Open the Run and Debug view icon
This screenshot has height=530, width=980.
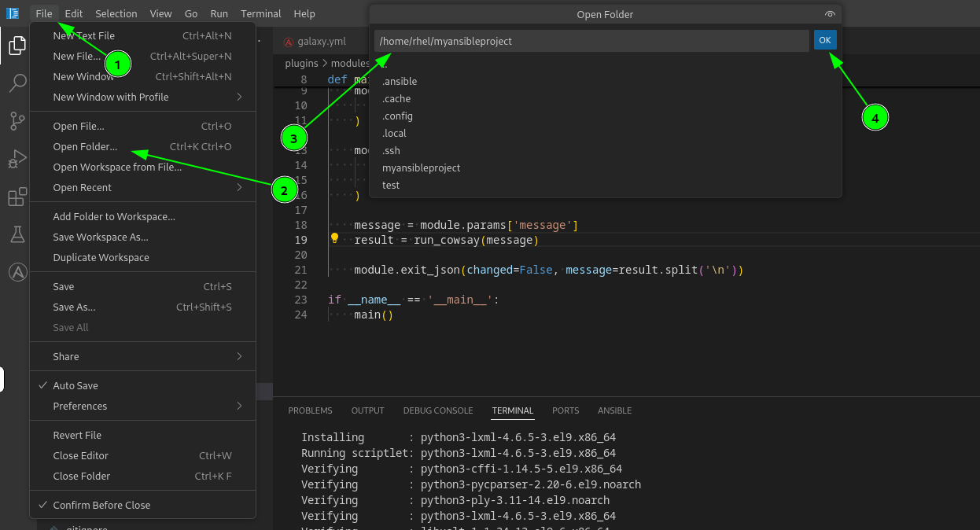(17, 159)
